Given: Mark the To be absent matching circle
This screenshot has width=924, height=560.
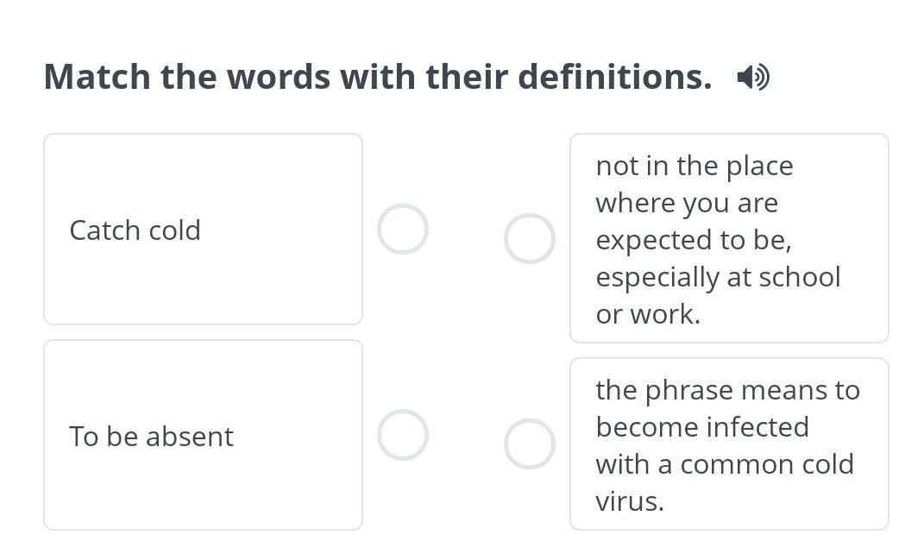Looking at the screenshot, I should tap(403, 435).
